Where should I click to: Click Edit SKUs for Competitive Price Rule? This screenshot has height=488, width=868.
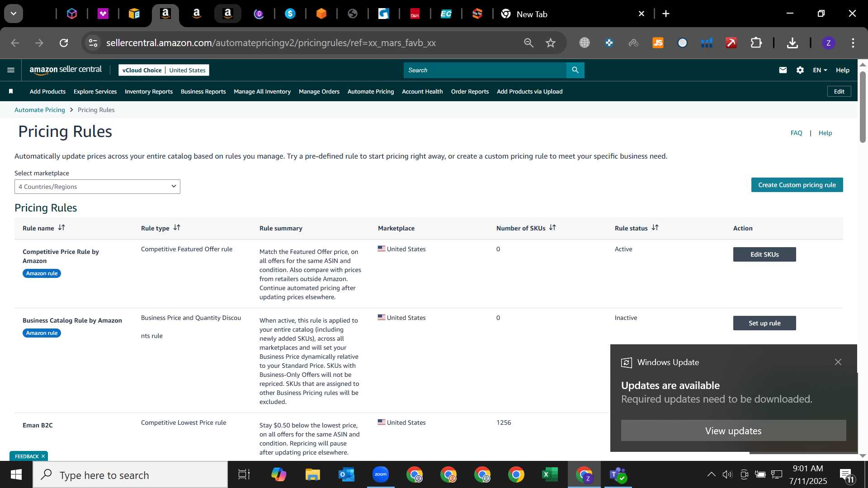point(764,254)
